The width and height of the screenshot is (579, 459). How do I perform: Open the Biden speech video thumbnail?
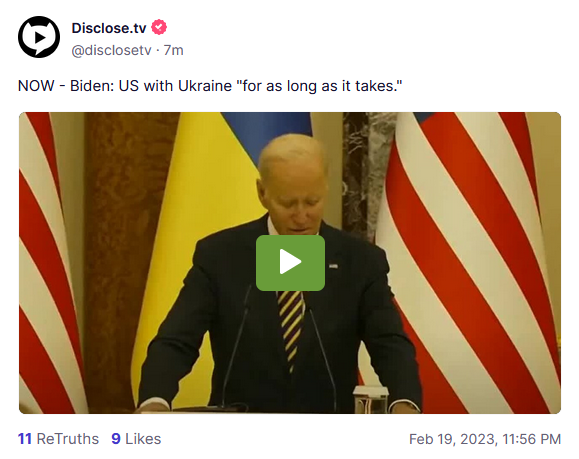click(x=290, y=263)
